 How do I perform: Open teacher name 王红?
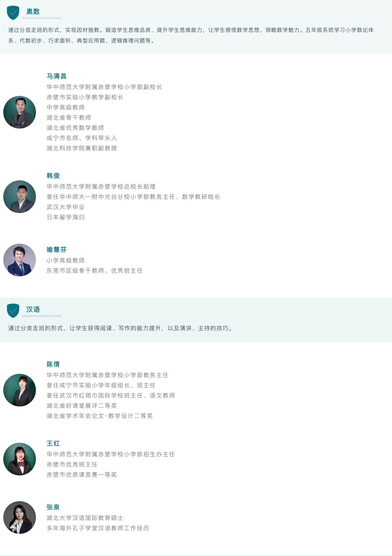(53, 443)
